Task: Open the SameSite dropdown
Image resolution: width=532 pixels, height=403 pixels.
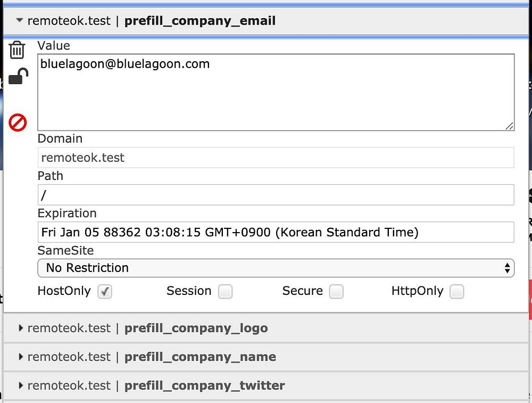Action: [x=276, y=268]
